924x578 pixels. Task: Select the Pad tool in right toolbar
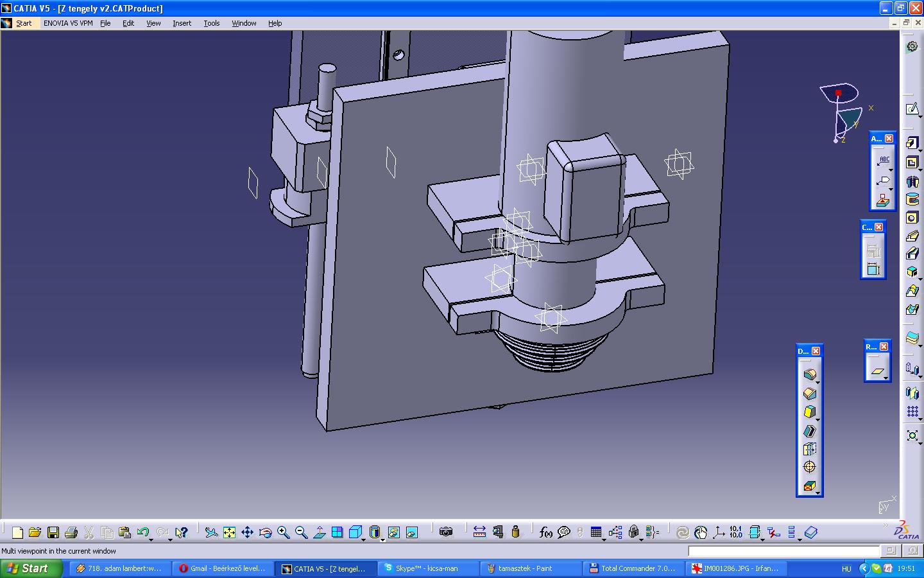click(912, 143)
